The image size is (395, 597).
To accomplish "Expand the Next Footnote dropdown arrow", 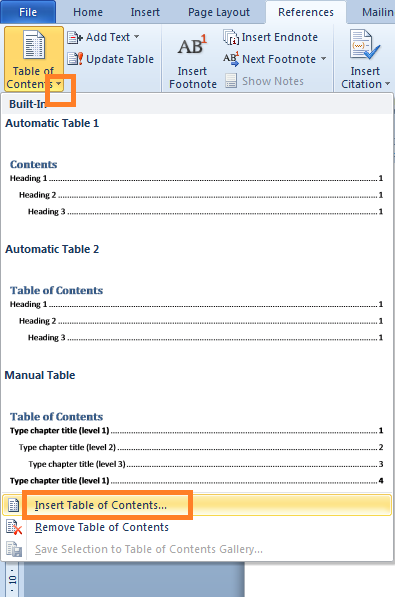I will pos(323,59).
